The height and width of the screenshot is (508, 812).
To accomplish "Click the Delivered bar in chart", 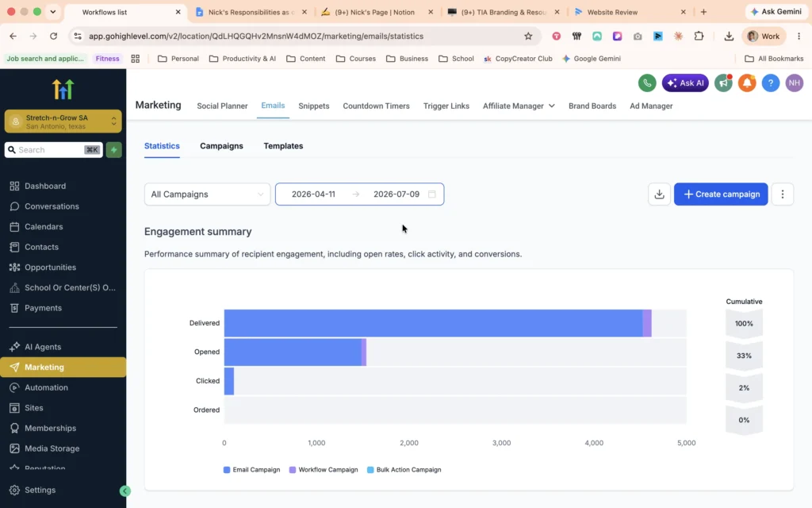I will pyautogui.click(x=438, y=323).
